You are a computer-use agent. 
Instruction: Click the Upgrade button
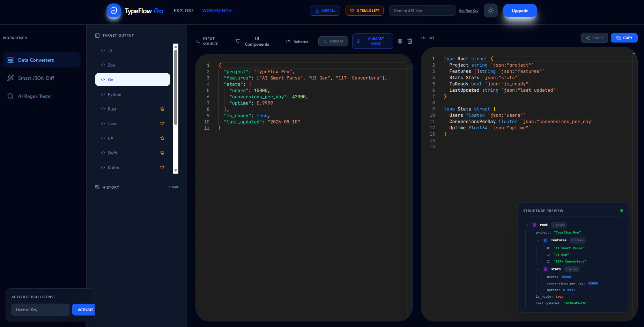(520, 10)
